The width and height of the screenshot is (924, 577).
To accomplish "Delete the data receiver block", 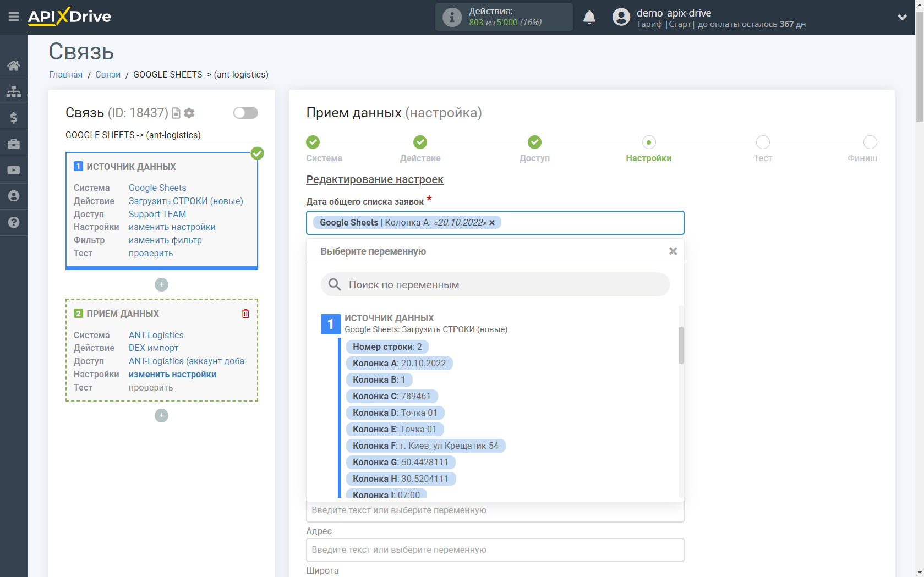I will click(245, 314).
